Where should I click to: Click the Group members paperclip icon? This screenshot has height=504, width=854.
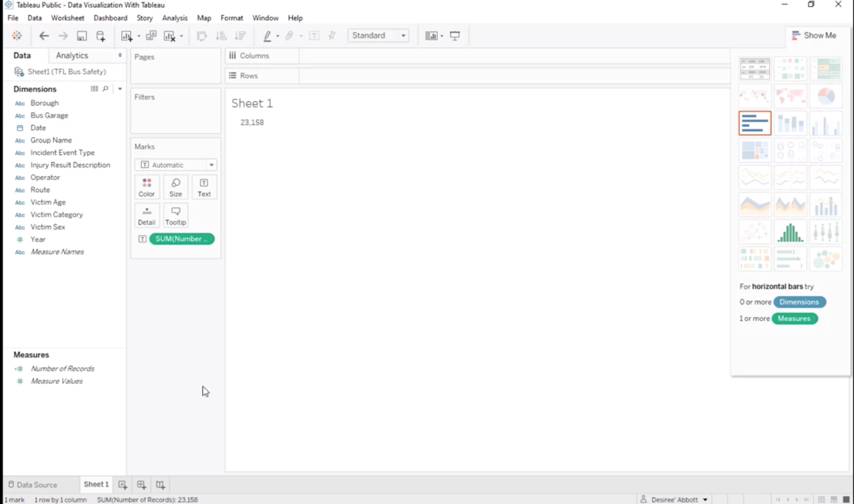(x=290, y=35)
